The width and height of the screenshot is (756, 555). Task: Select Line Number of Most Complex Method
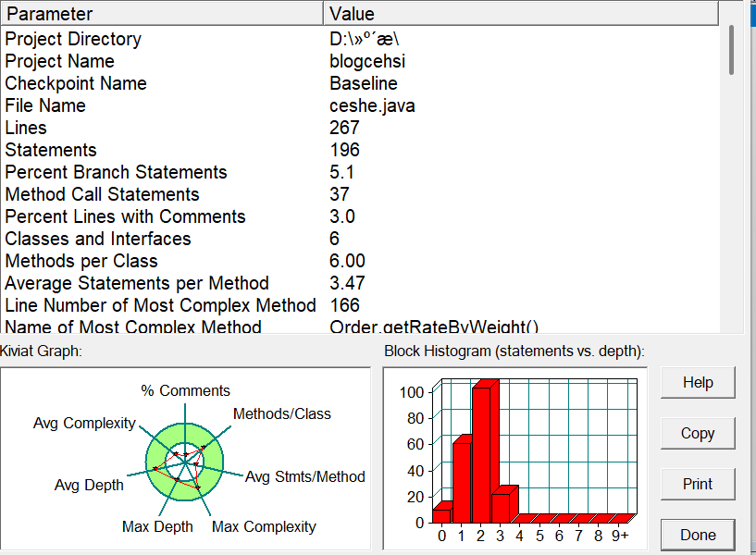pyautogui.click(x=161, y=305)
